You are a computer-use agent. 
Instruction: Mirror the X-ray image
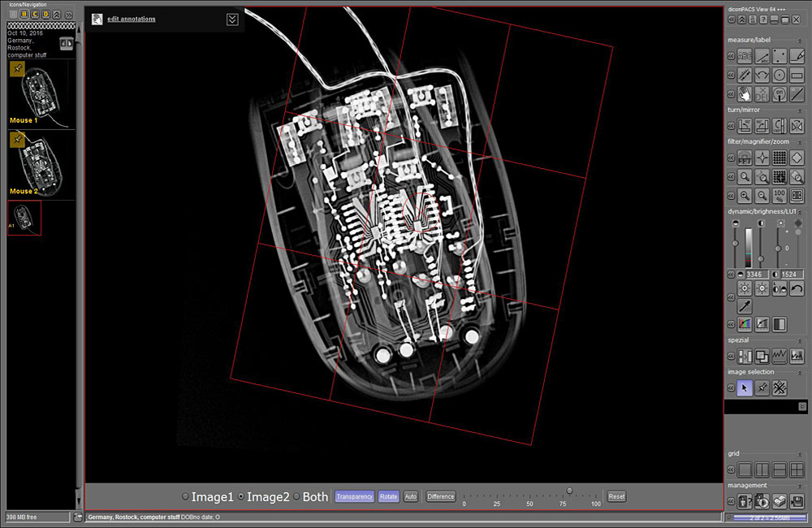pos(798,124)
